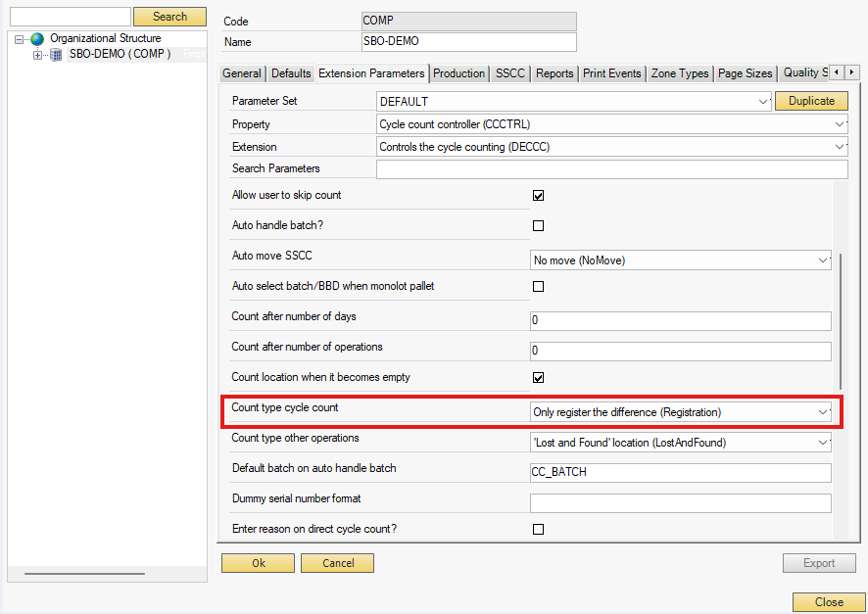
Task: Enable the Auto handle batch checkbox
Action: (x=538, y=226)
